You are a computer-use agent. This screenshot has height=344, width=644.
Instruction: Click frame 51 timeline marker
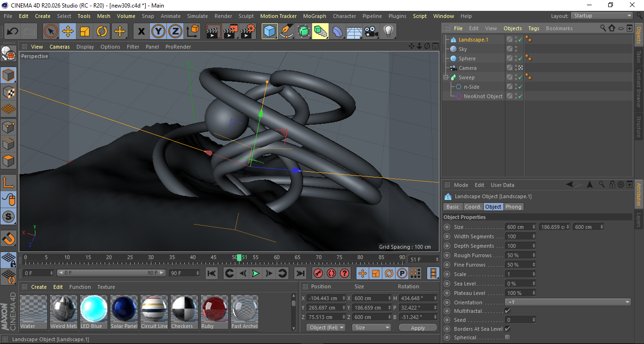pos(239,258)
